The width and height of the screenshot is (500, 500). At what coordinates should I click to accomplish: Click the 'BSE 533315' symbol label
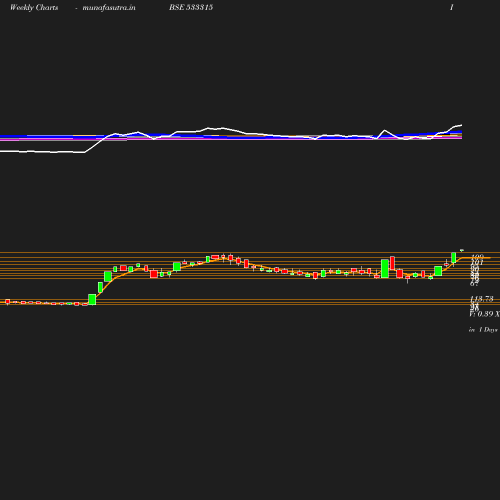coord(191,7)
